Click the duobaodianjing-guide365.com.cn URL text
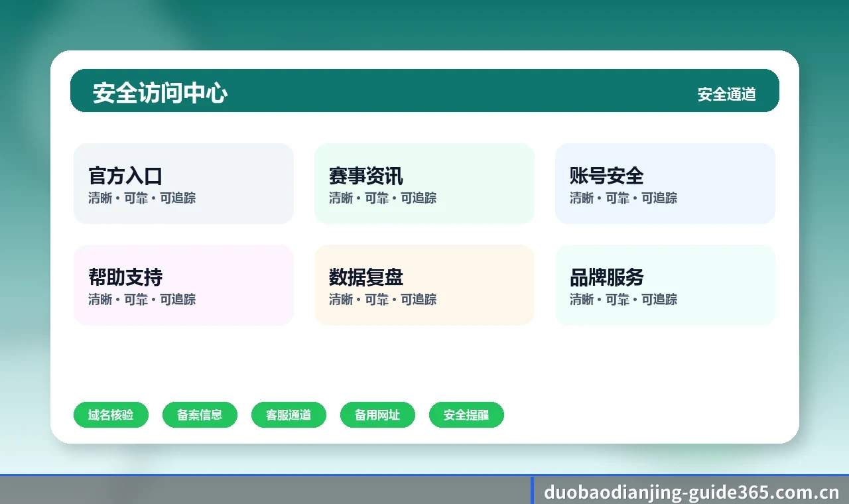 point(692,492)
